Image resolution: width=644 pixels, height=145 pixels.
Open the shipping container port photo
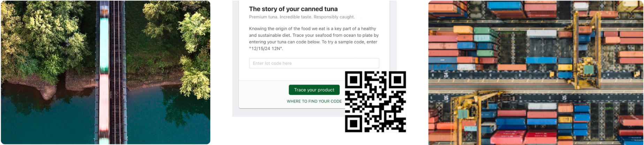coord(536,72)
